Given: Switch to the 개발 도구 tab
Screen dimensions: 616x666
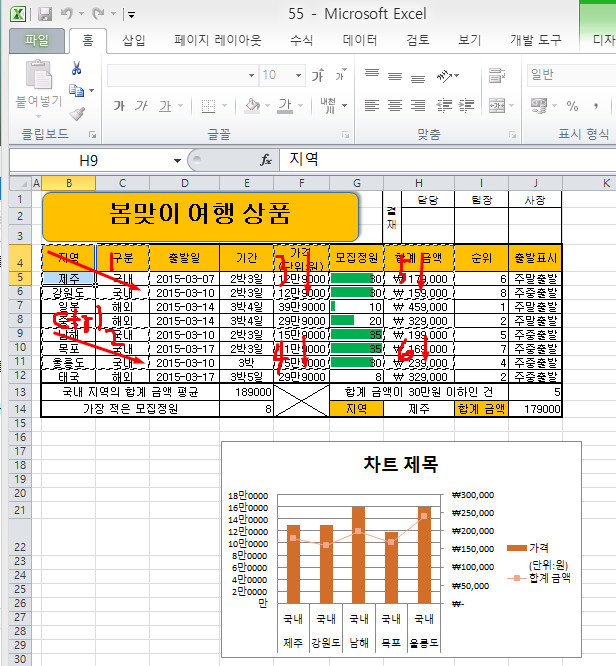Looking at the screenshot, I should (536, 40).
